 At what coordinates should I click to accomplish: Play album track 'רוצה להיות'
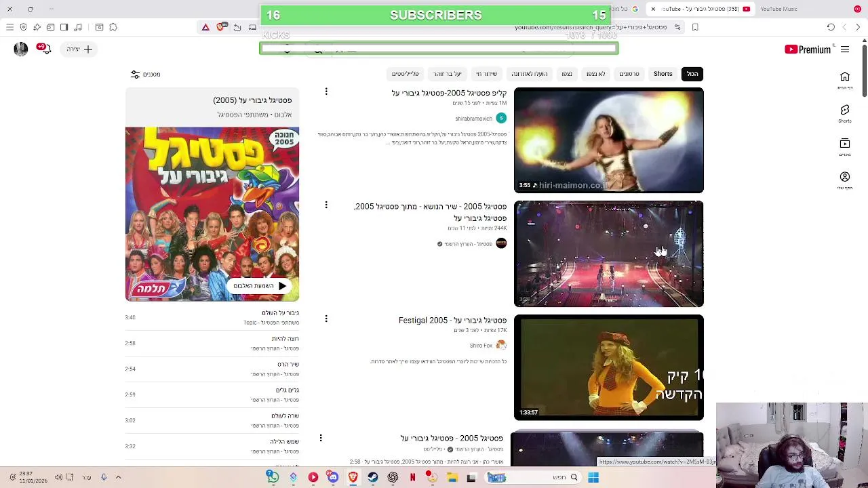click(212, 343)
